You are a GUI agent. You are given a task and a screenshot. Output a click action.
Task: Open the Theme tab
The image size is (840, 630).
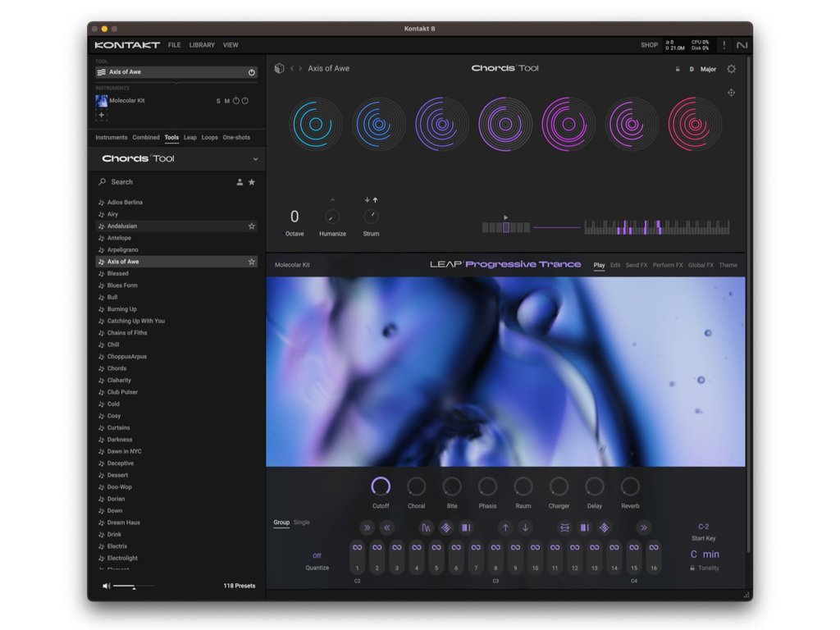pos(728,265)
